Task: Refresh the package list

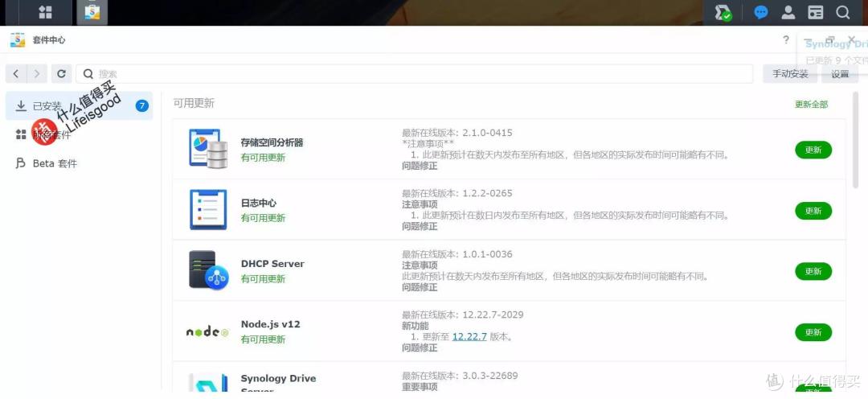Action: click(x=61, y=74)
